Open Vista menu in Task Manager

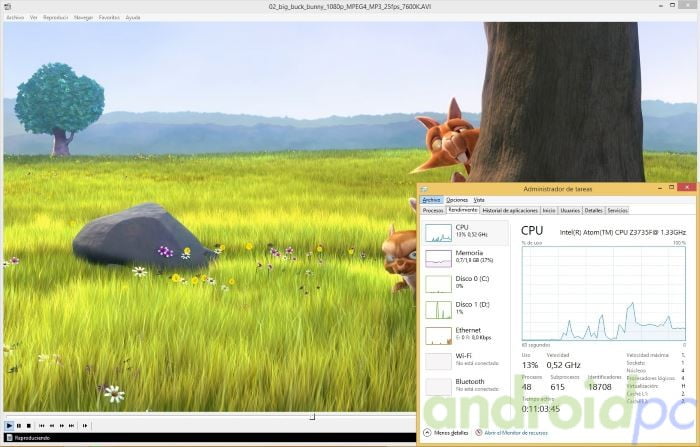479,200
